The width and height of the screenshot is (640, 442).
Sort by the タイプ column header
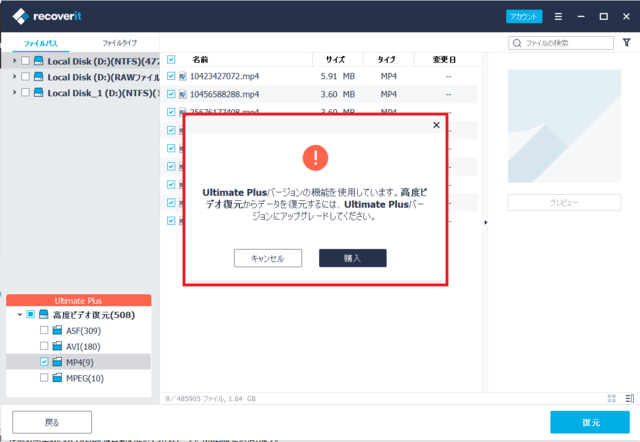386,60
